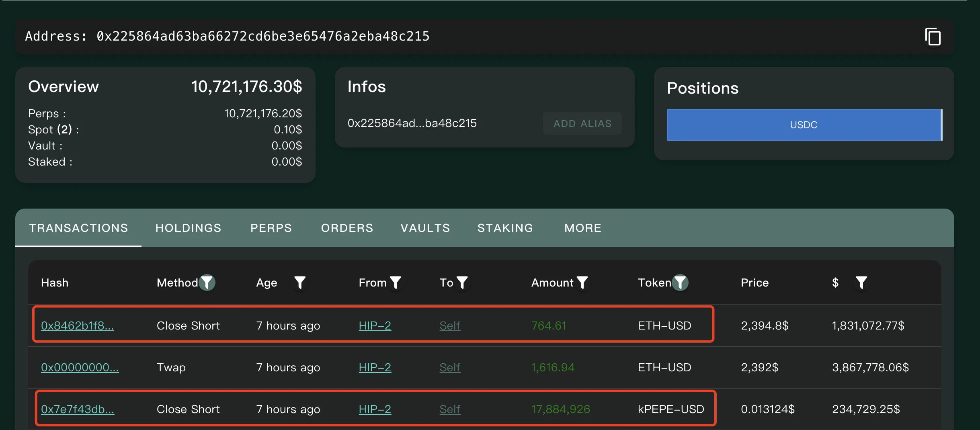Open the Token column filter
980x430 pixels.
(680, 283)
